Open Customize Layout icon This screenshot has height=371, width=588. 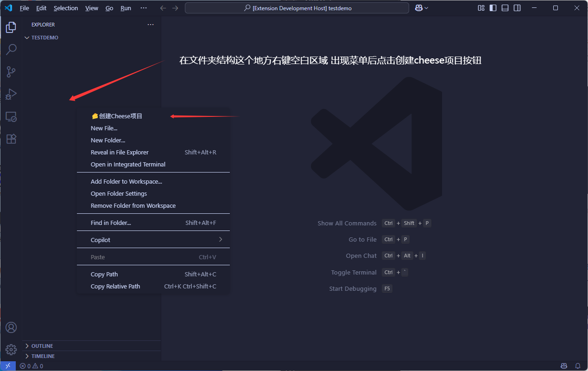(481, 8)
